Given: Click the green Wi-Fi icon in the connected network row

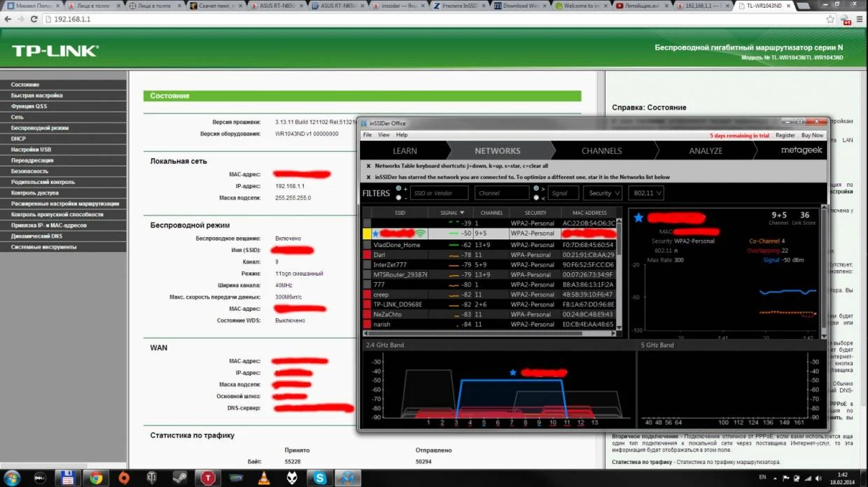Looking at the screenshot, I should pos(420,233).
